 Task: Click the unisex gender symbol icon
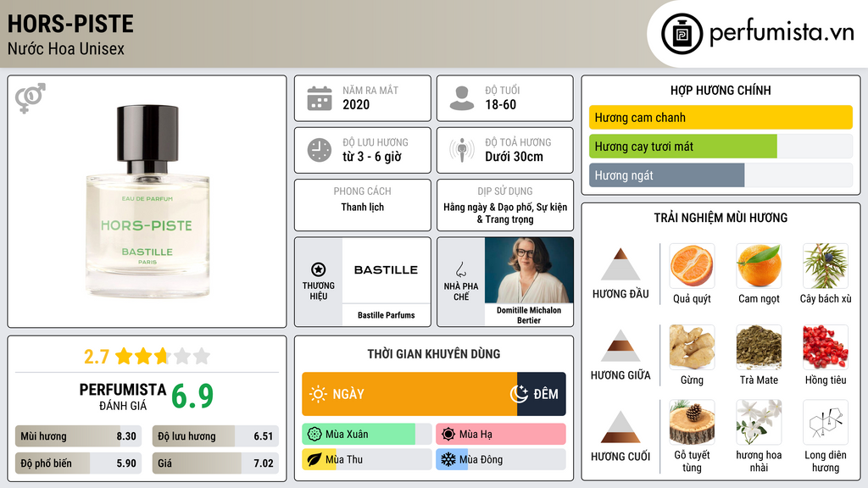click(x=31, y=98)
